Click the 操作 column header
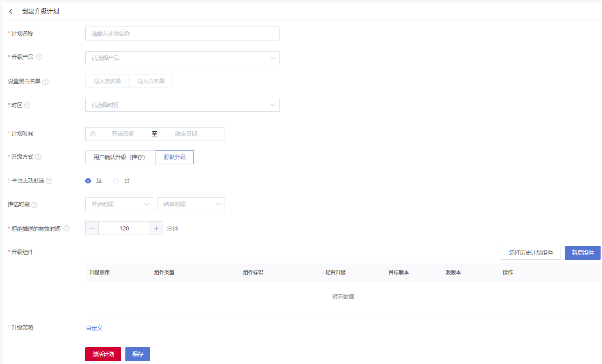Image resolution: width=602 pixels, height=364 pixels. click(508, 272)
